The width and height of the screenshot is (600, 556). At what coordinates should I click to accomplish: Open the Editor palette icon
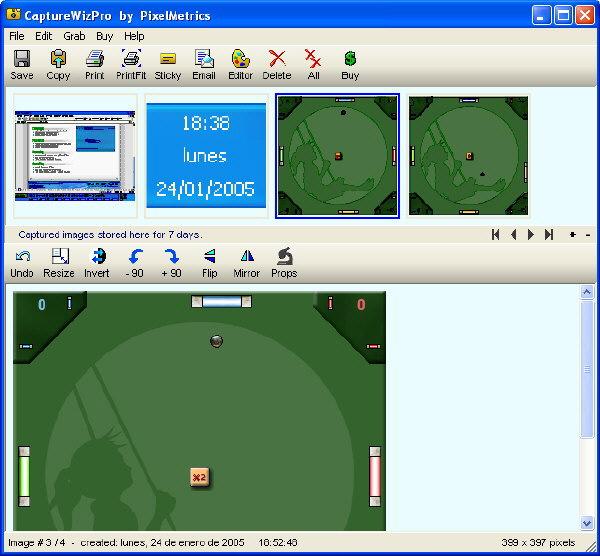[x=241, y=65]
